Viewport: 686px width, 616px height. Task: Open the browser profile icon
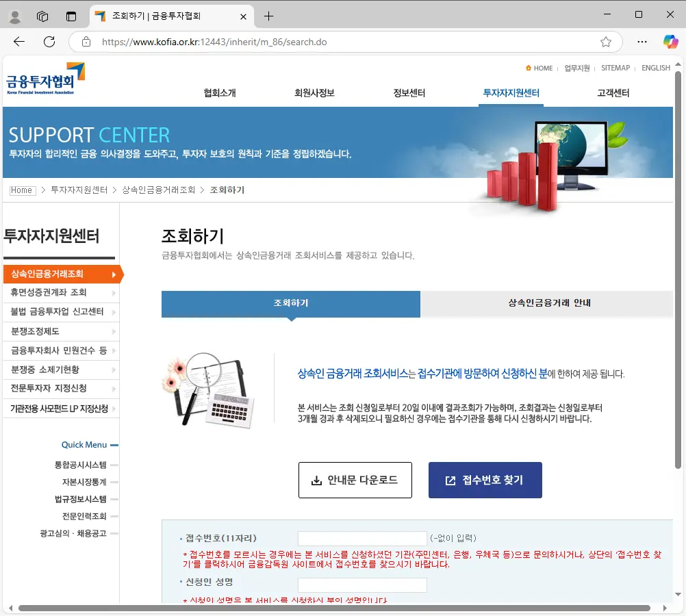click(x=15, y=16)
